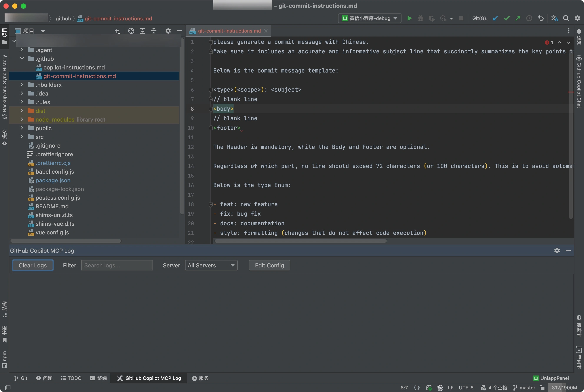This screenshot has width=584, height=392.
Task: Click the green Run button
Action: [409, 18]
